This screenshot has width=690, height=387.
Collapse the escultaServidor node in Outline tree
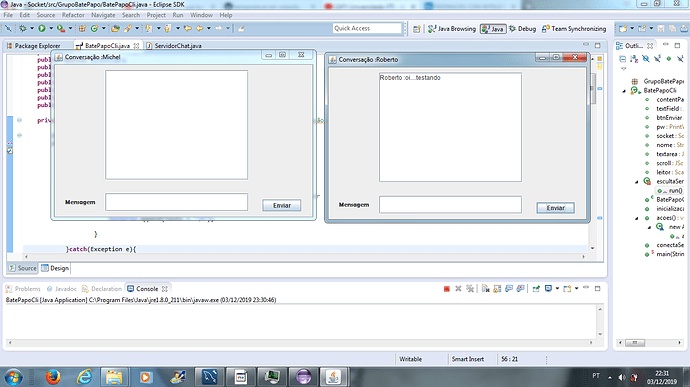coord(637,182)
